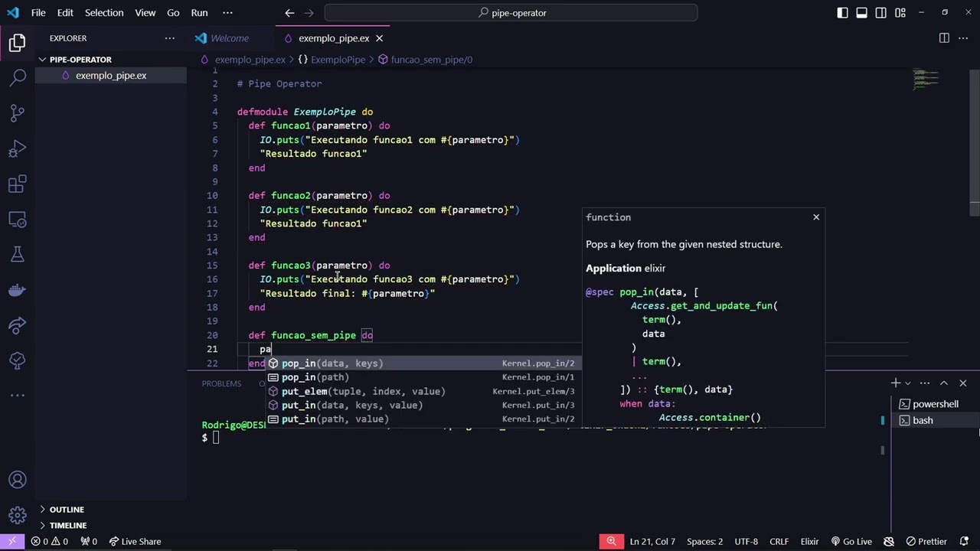Change the CRLF end of line sequence

pos(779,541)
